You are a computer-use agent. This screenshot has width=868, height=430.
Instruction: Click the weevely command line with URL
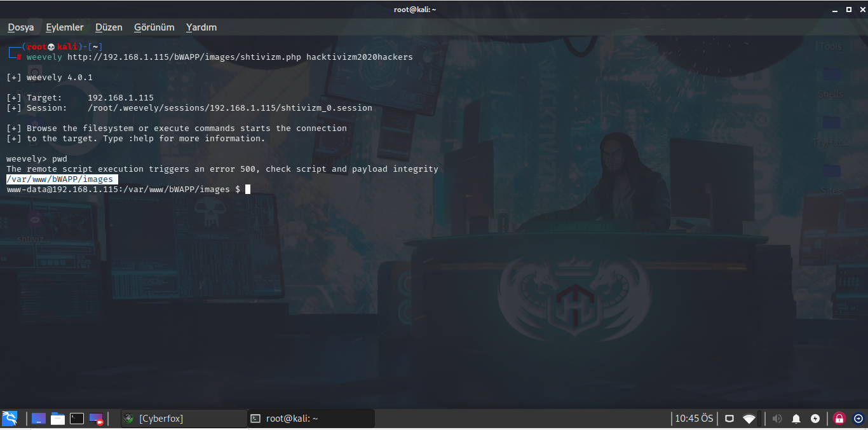[x=220, y=57]
